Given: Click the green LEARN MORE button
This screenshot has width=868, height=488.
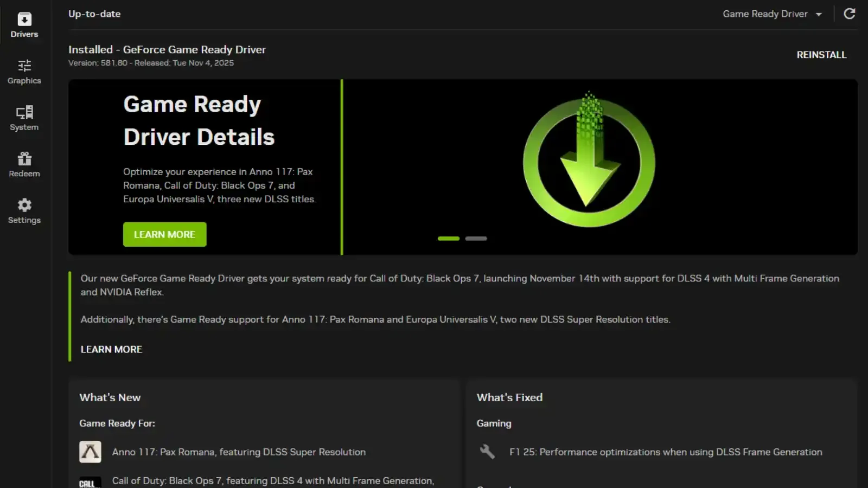Looking at the screenshot, I should 164,234.
